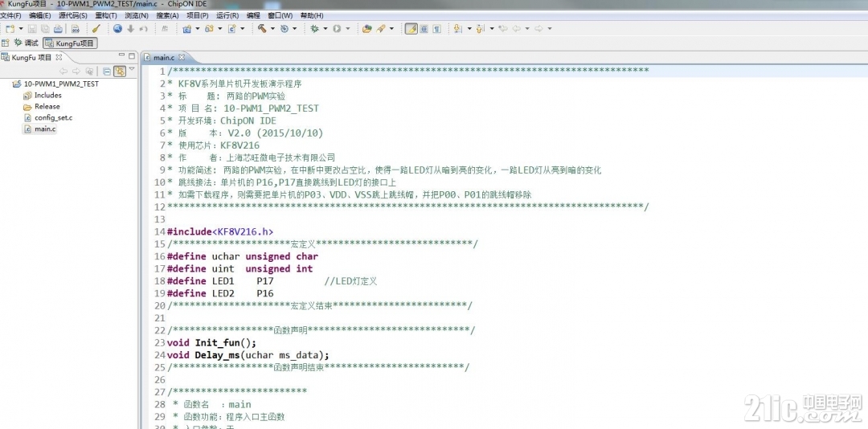The height and width of the screenshot is (429, 868).
Task: Click Collapse All in project panel
Action: coord(107,71)
